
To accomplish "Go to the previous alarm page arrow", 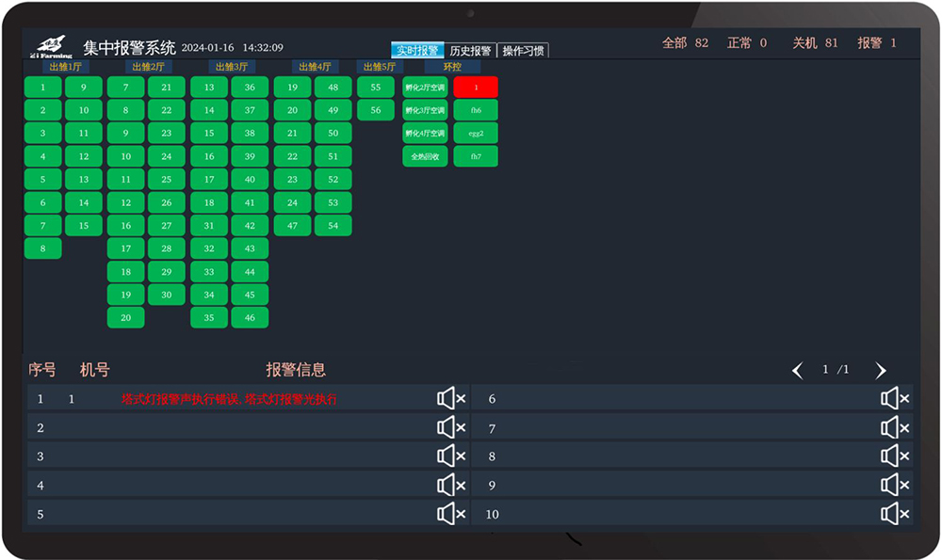I will [798, 371].
